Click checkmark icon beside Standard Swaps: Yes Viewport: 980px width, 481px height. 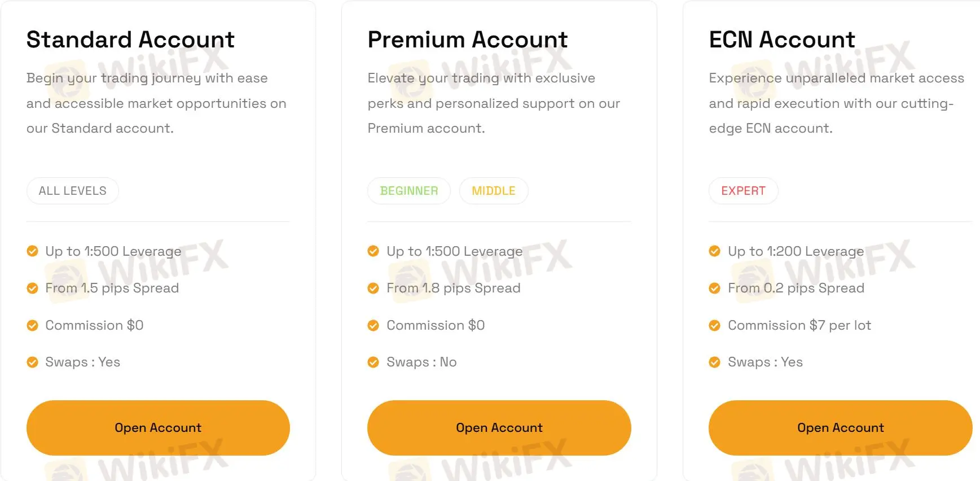[33, 362]
